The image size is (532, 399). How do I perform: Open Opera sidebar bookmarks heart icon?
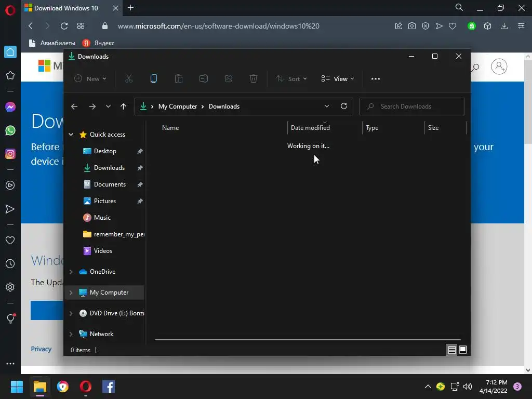point(10,240)
